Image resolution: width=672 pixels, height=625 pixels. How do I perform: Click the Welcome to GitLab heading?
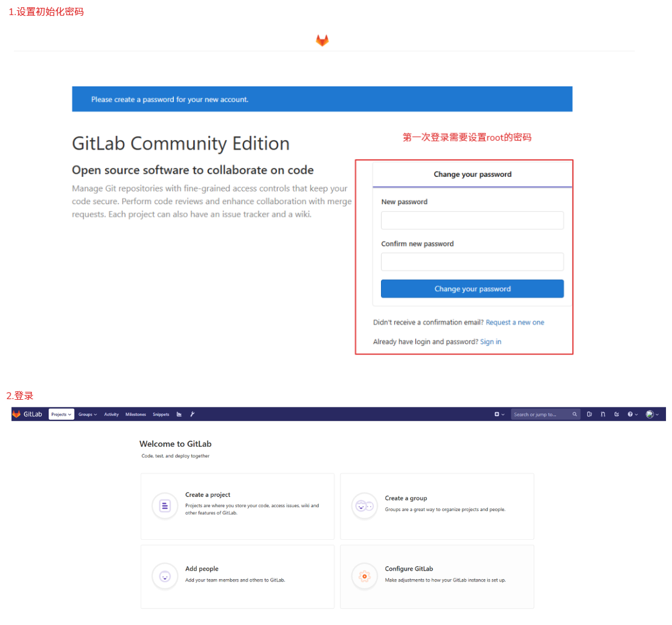[175, 444]
